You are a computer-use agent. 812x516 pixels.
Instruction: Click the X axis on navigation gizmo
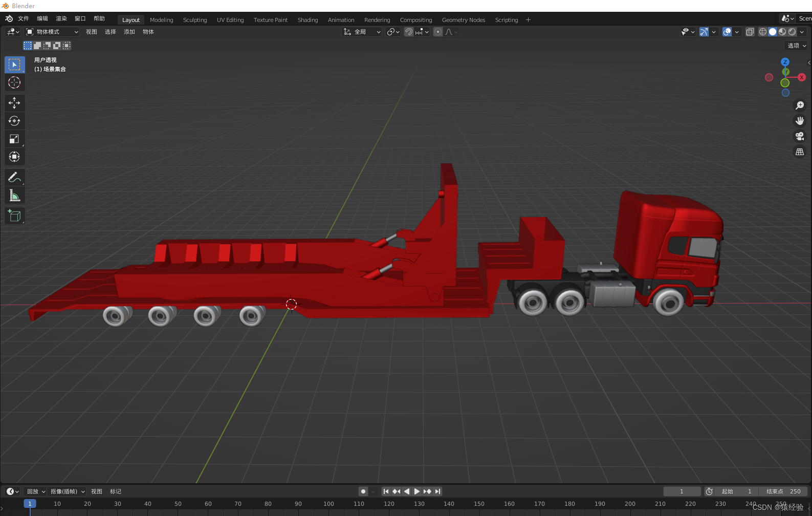pyautogui.click(x=802, y=77)
